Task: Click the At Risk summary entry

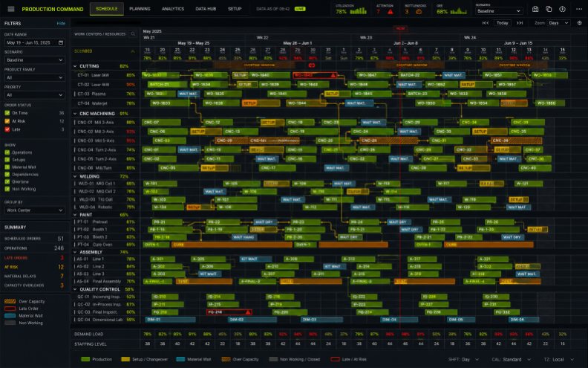Action: [x=34, y=267]
